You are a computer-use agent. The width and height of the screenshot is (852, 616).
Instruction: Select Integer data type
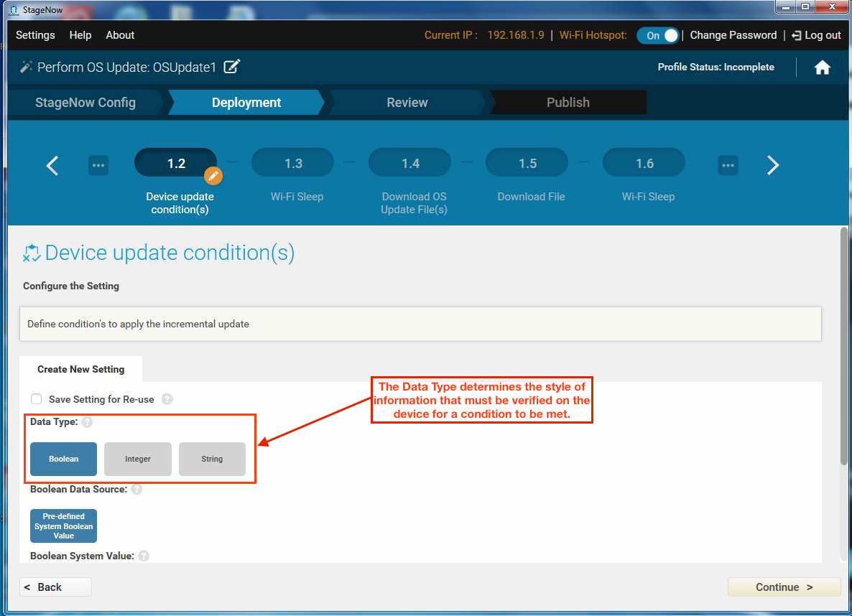[x=138, y=459]
